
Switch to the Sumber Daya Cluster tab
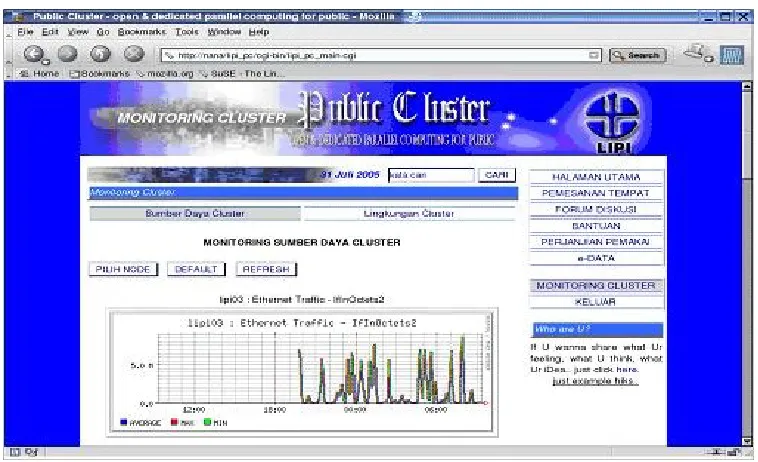195,214
